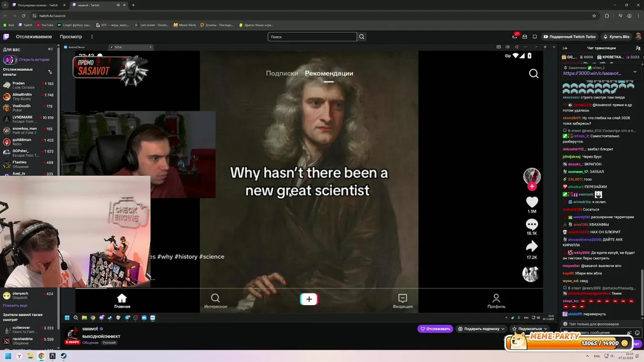Image resolution: width=644 pixels, height=362 pixels.
Task: Open Подписаться options dropdown
Action: click(x=530, y=329)
